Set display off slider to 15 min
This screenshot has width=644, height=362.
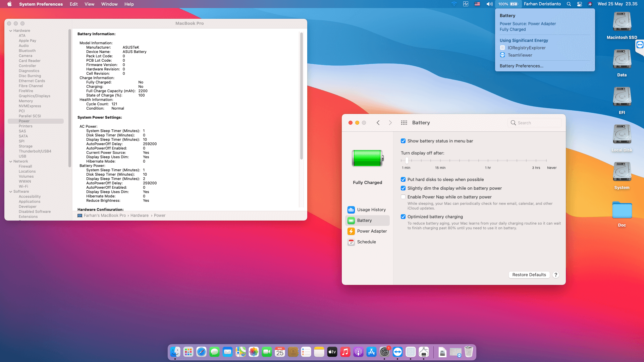[x=440, y=161]
